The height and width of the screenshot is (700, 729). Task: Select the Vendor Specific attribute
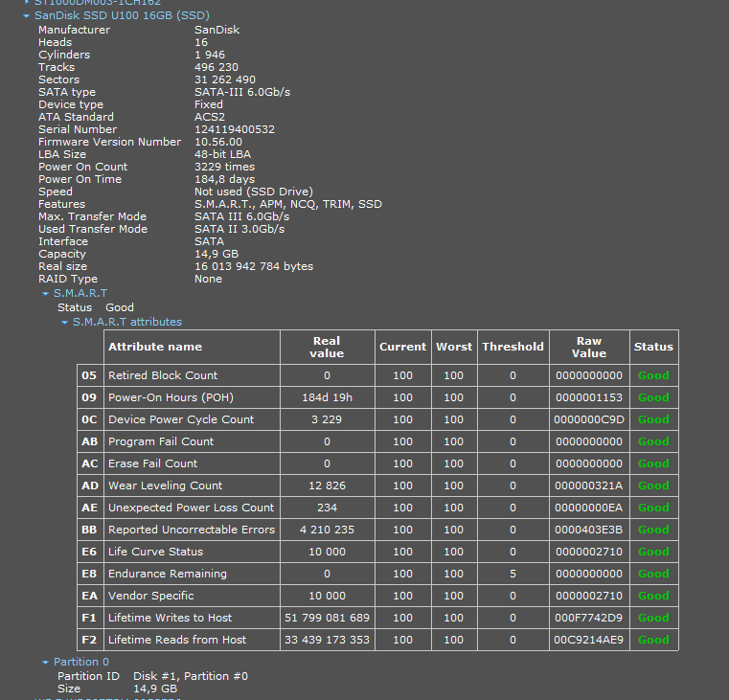pos(151,596)
